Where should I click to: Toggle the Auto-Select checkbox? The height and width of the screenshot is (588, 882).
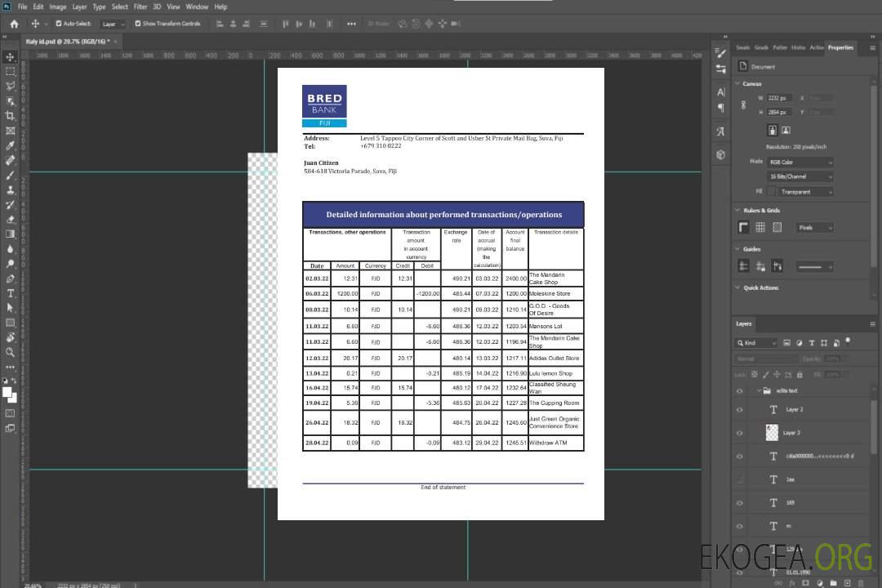coord(59,24)
